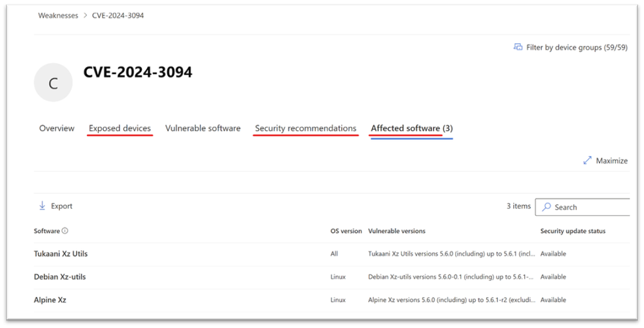Open the Alpine Xz software row

(x=331, y=300)
